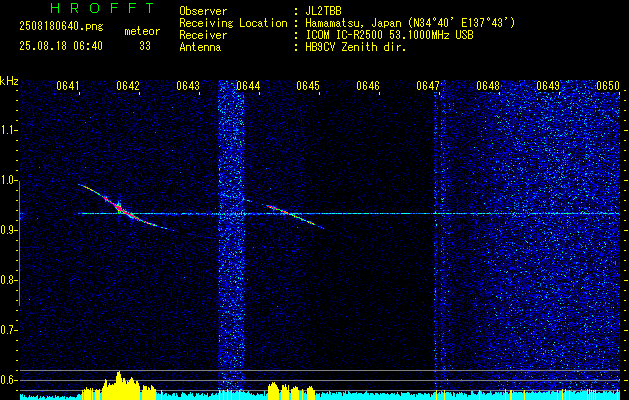This screenshot has width=629, height=400.
Task: Click the 0.7 frequency axis label
Action: 8,330
